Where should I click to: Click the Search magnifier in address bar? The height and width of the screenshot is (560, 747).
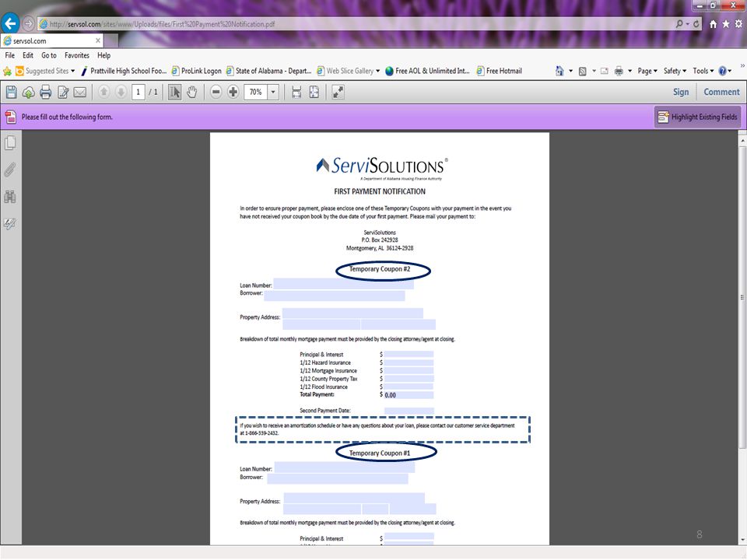pyautogui.click(x=680, y=23)
